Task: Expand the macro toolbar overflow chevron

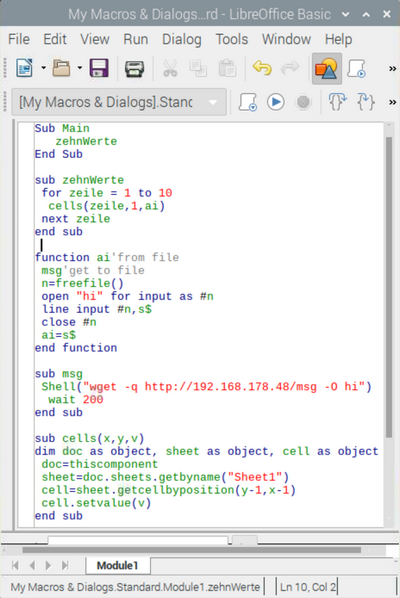Action: click(392, 102)
